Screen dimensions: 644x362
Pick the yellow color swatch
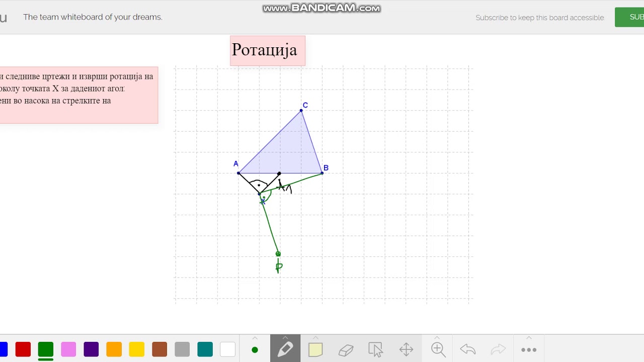click(x=137, y=349)
